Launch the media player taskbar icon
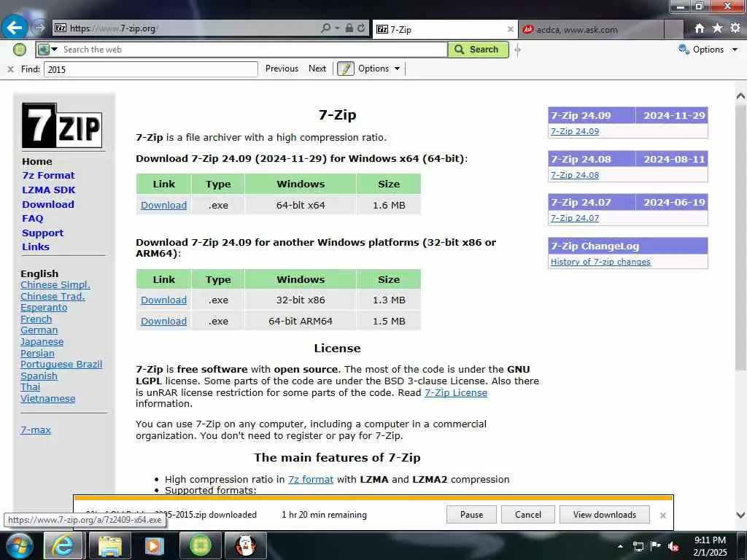747x560 pixels. coord(154,545)
